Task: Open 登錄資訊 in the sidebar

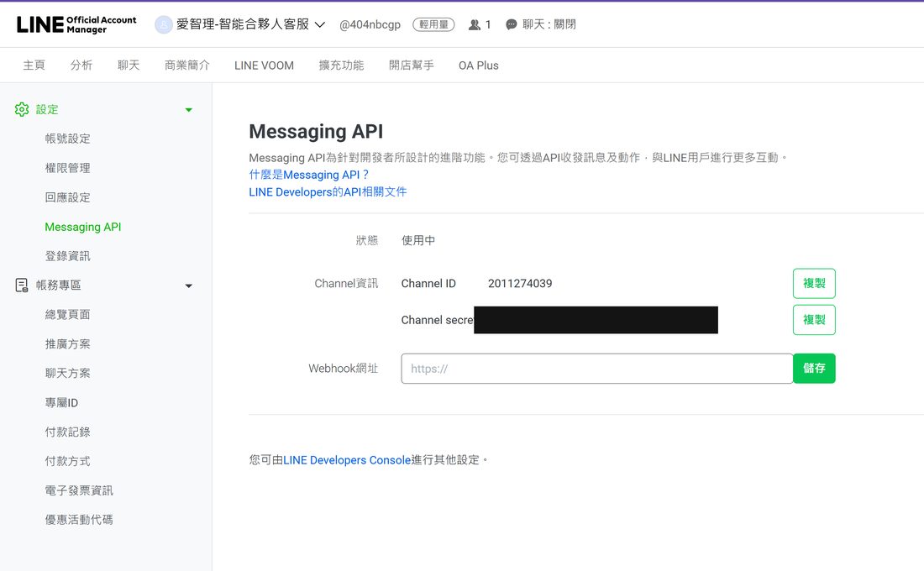Action: click(68, 256)
